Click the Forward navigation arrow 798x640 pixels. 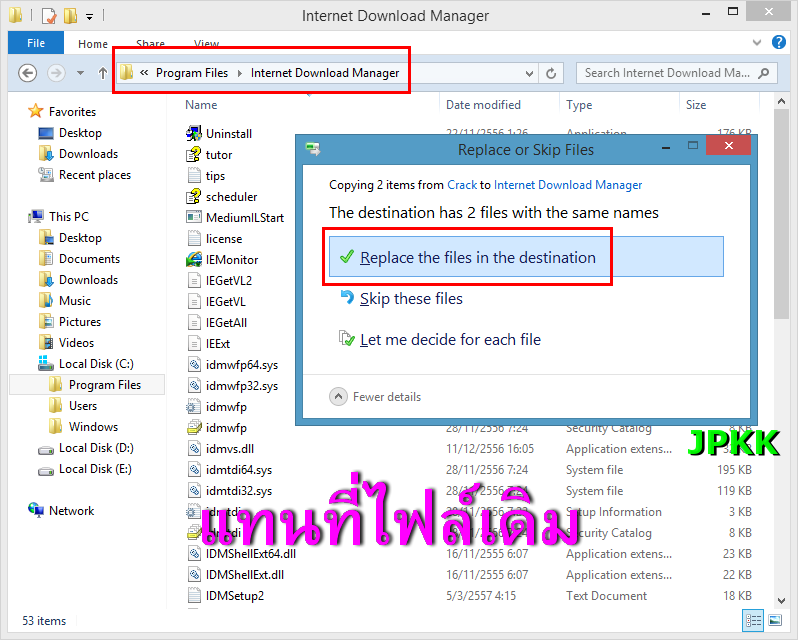pos(56,73)
